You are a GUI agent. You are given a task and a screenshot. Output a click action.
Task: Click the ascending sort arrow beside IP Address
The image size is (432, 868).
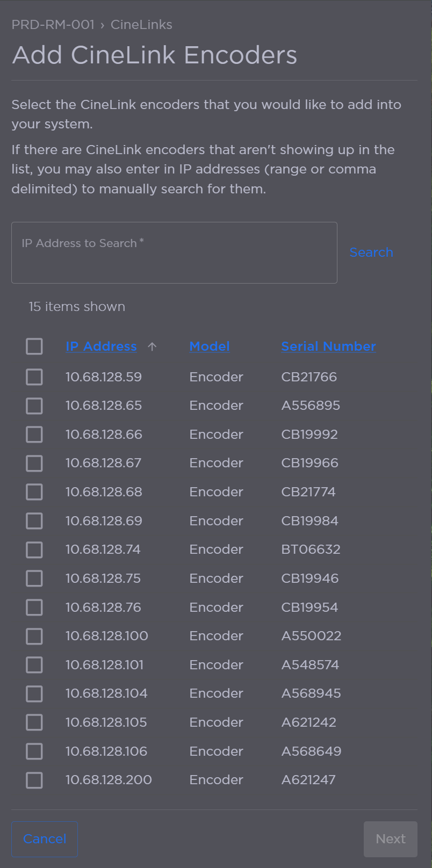point(152,346)
